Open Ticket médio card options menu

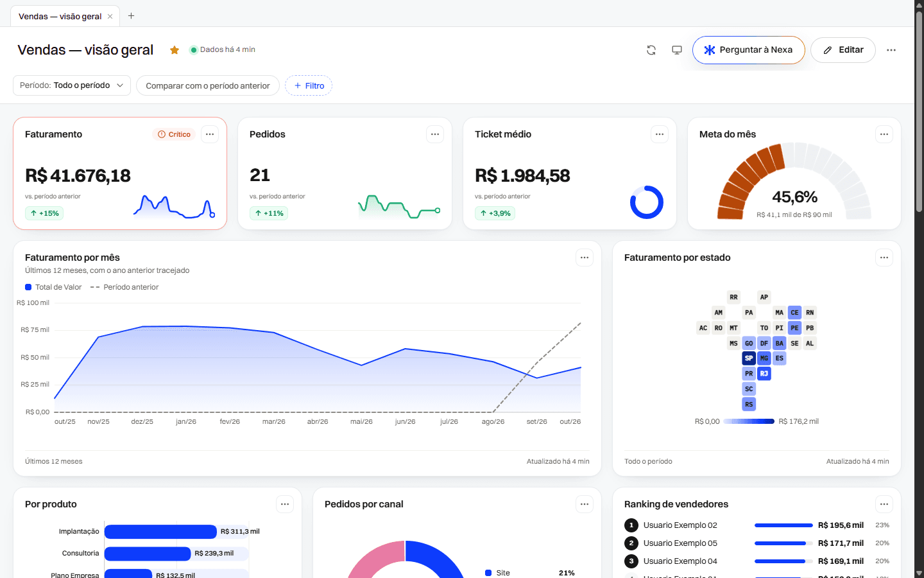[660, 134]
